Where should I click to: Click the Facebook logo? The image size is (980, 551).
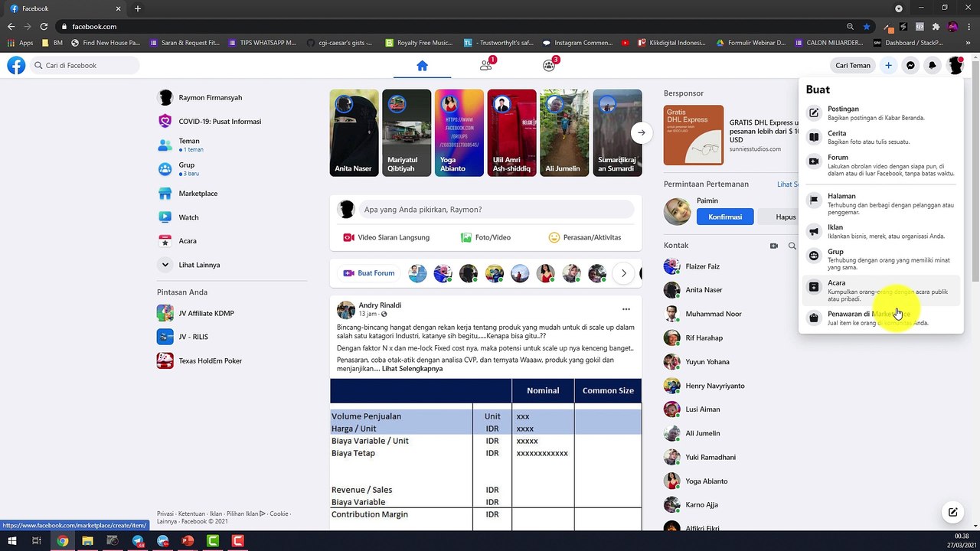[16, 65]
